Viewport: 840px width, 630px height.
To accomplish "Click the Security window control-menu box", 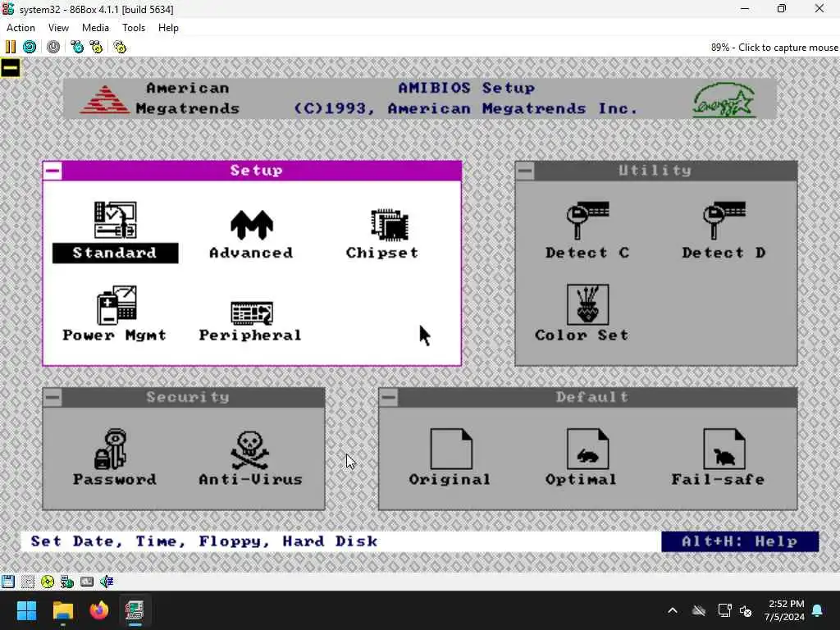I will 52,398.
